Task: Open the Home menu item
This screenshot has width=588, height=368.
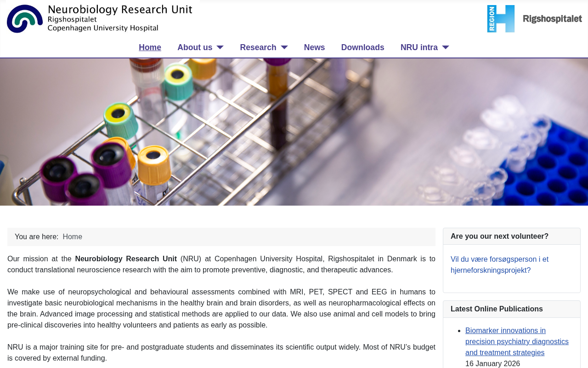Action: pos(150,47)
